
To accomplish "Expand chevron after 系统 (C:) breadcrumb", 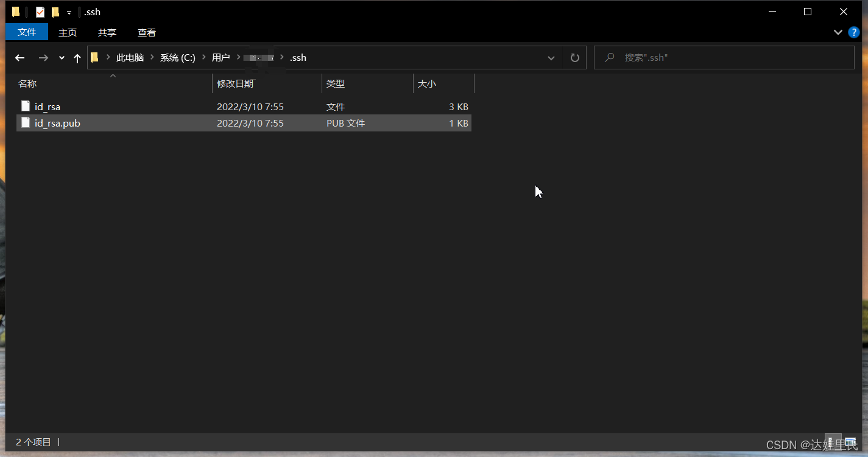I will (204, 57).
